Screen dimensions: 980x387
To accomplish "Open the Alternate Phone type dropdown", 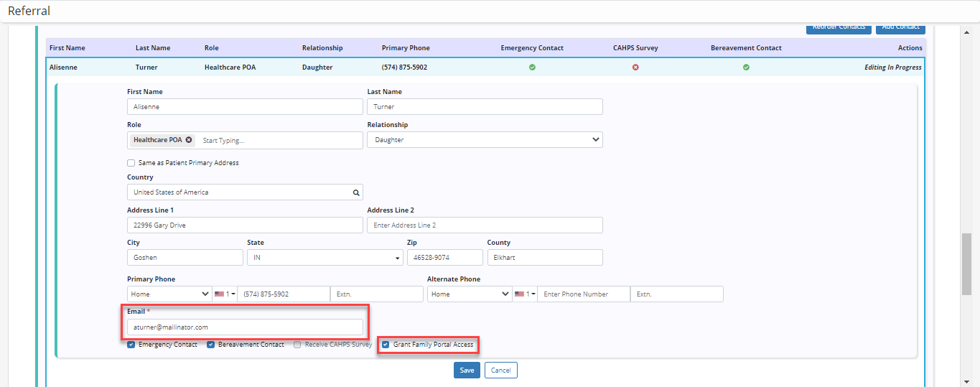I will coord(469,294).
